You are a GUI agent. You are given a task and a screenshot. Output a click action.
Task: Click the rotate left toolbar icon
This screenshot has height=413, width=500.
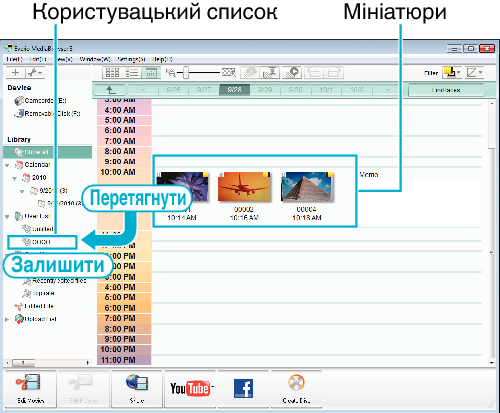(313, 72)
